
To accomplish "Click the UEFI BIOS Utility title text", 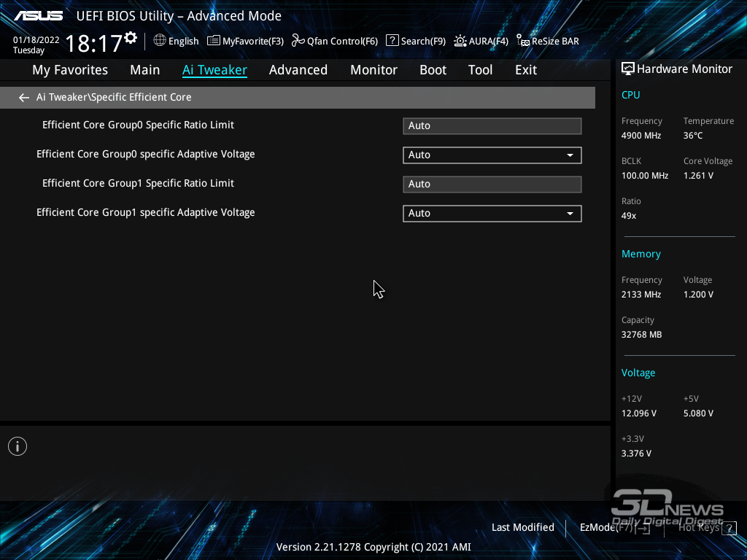I will point(179,16).
